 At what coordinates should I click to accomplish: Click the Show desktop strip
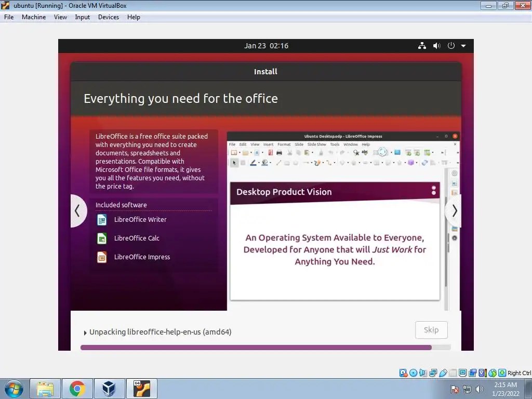[x=529, y=389]
